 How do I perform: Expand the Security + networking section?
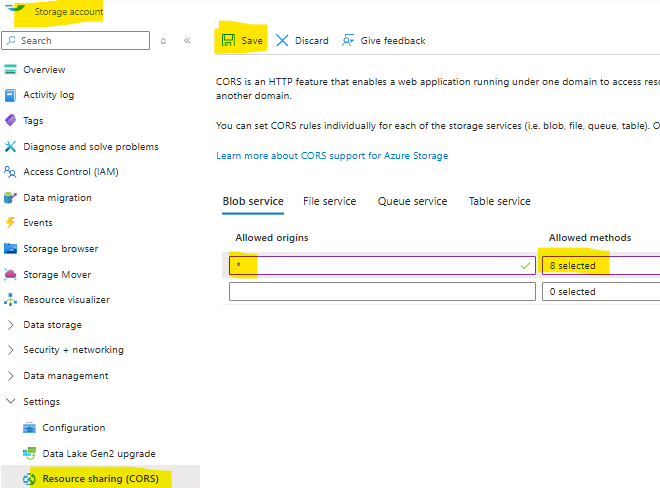point(11,350)
